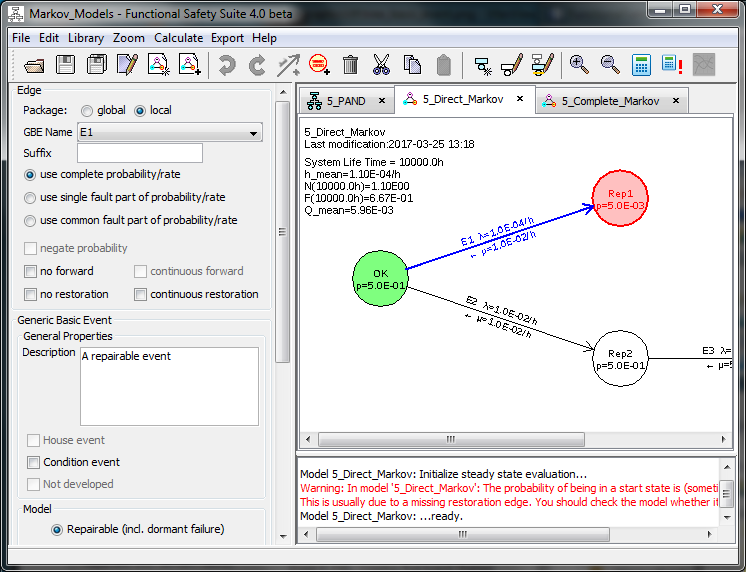Click the trash can delete icon
746x572 pixels.
coord(350,65)
